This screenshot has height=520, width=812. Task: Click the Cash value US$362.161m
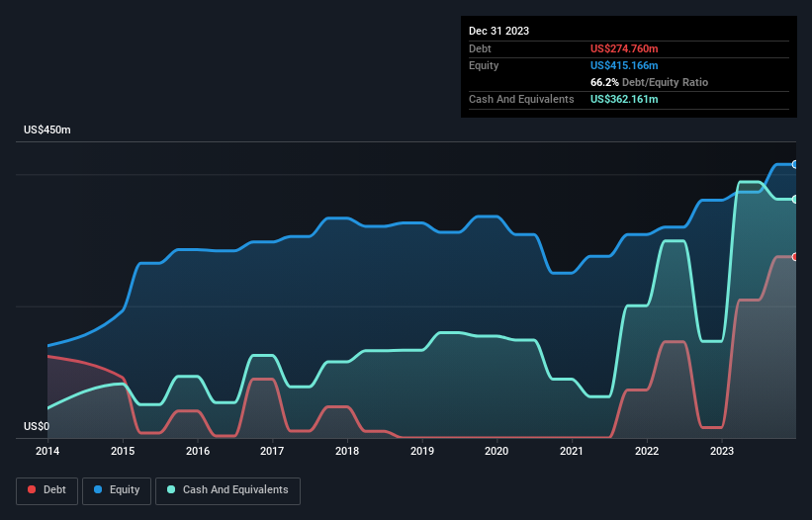[x=624, y=99]
